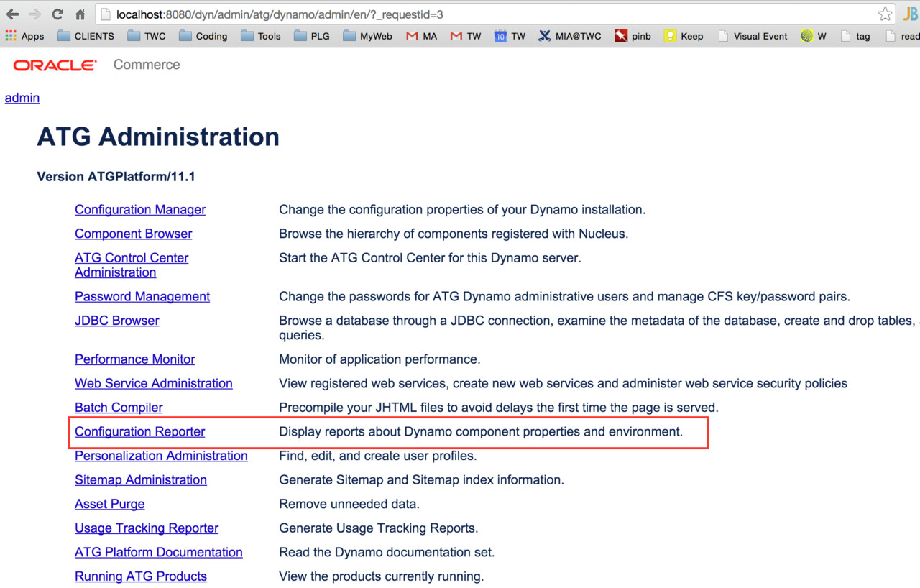Viewport: 920px width, 588px height.
Task: Open the PLG bookmark folder
Action: coord(312,36)
